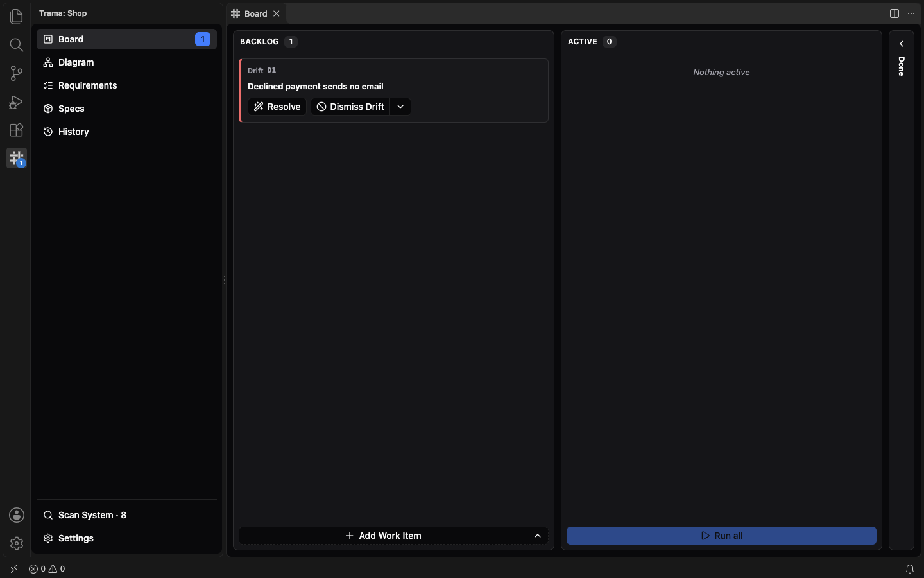Screen dimensions: 924x578
Task: Open the Requirements list
Action: [126, 85]
